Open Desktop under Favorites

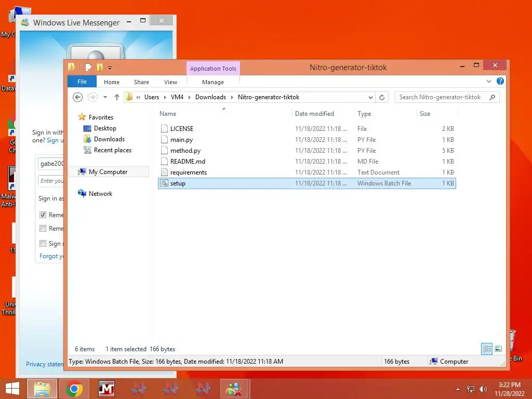coord(105,128)
